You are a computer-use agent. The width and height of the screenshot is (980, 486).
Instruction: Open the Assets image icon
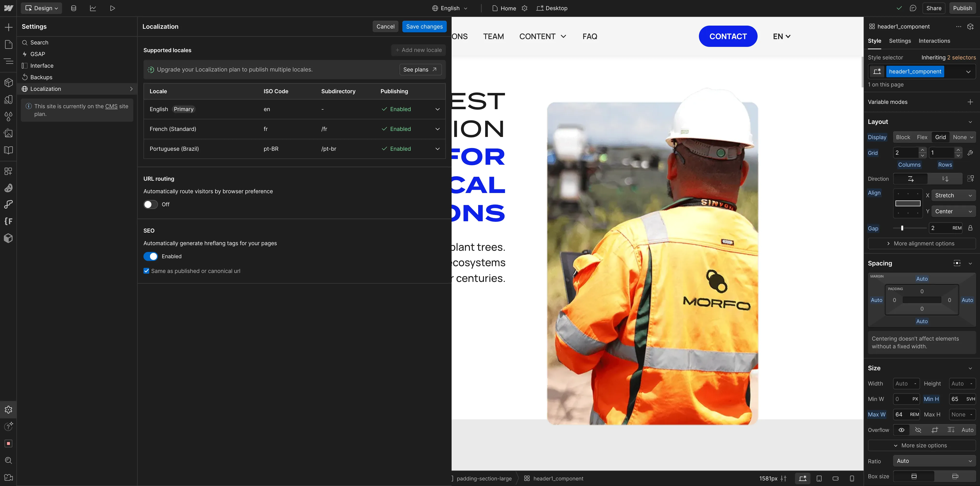pos(8,133)
